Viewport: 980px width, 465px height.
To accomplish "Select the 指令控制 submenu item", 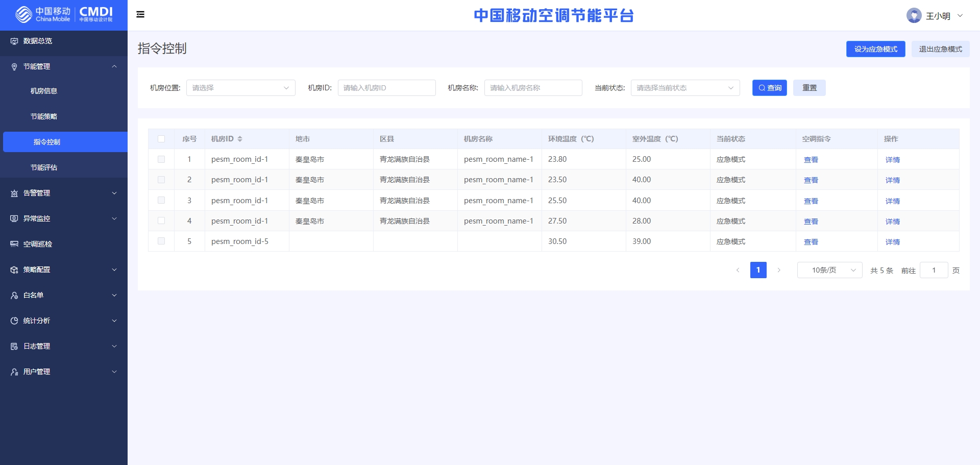I will click(x=65, y=142).
